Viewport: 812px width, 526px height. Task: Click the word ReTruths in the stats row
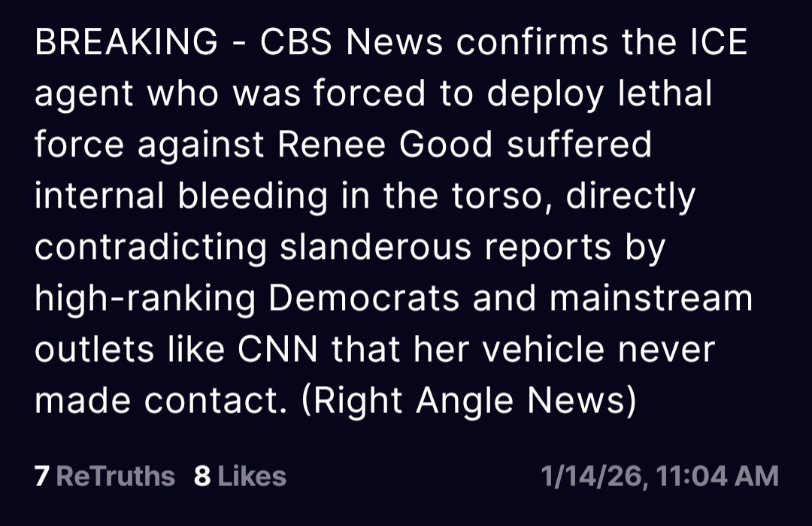point(115,476)
